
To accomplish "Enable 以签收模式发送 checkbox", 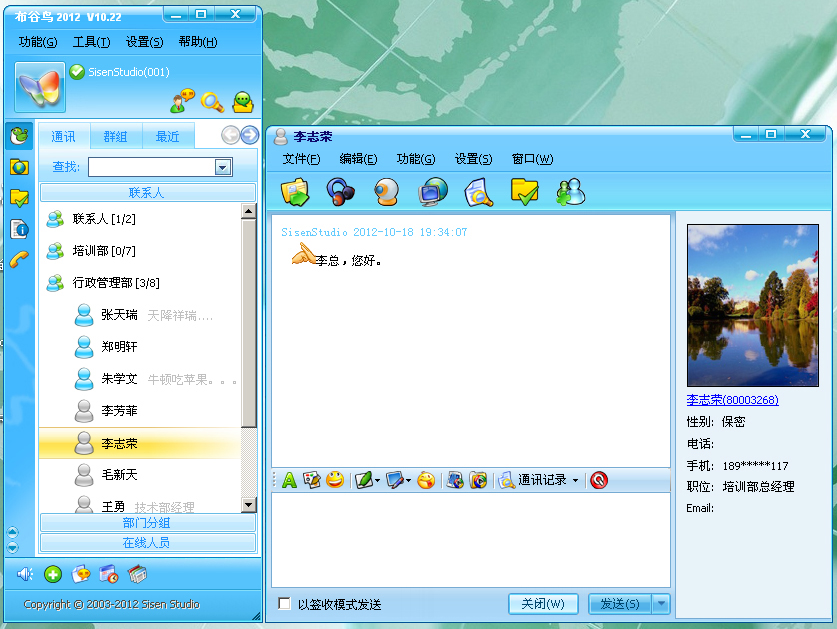I will coord(285,604).
